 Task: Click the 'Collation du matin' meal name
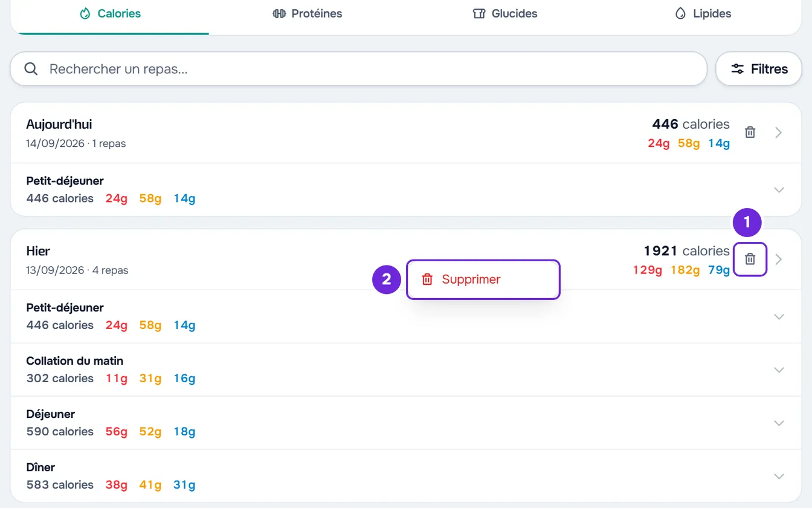(x=75, y=361)
